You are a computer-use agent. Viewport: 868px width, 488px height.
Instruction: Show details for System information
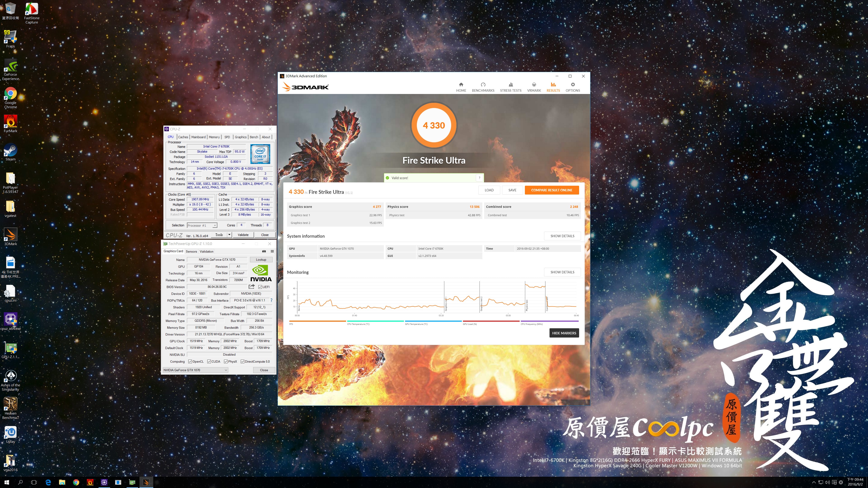click(562, 236)
